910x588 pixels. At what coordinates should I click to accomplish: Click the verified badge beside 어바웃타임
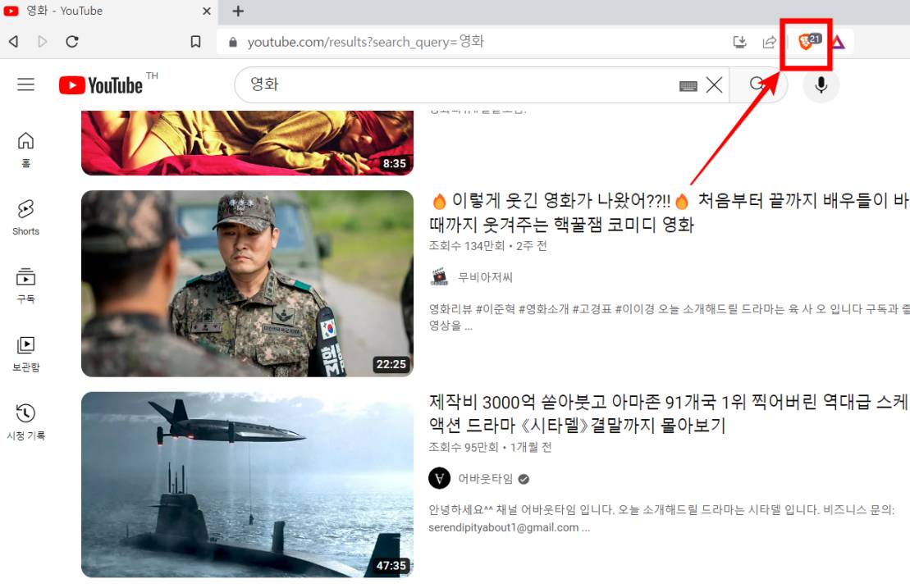pos(524,479)
